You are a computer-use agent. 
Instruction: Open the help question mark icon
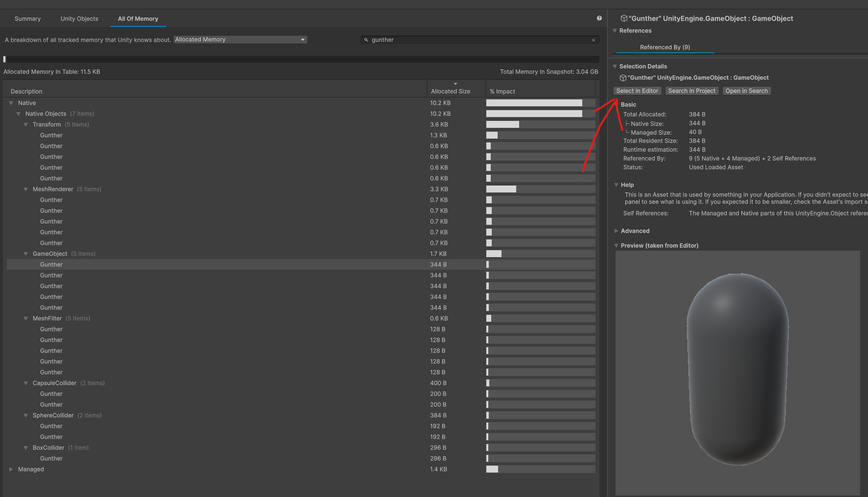point(599,18)
